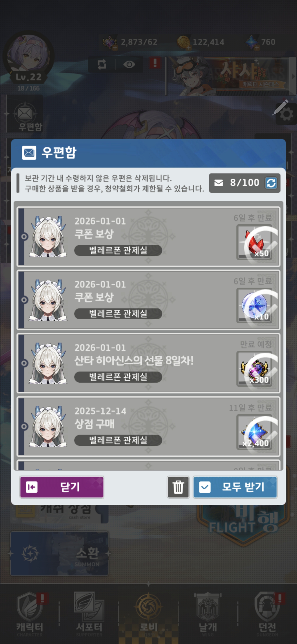Click the 모두 받기 receive all button
This screenshot has height=644, width=297.
coord(235,487)
